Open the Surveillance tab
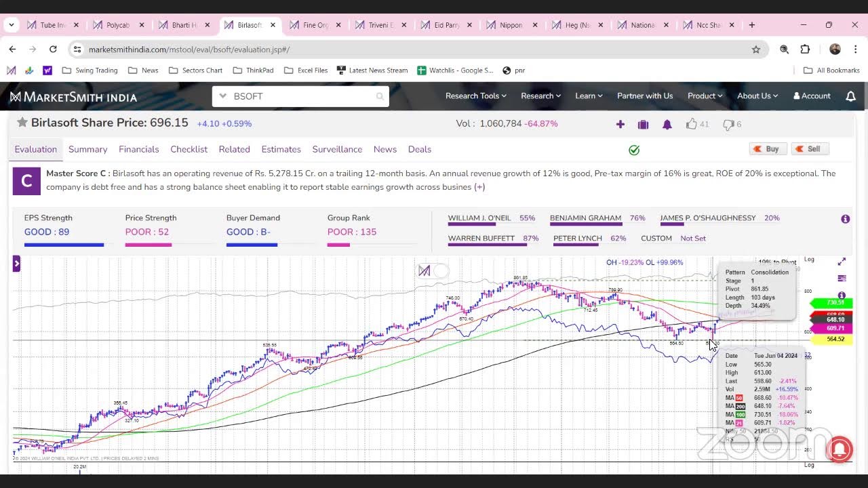The width and height of the screenshot is (868, 488). point(337,149)
